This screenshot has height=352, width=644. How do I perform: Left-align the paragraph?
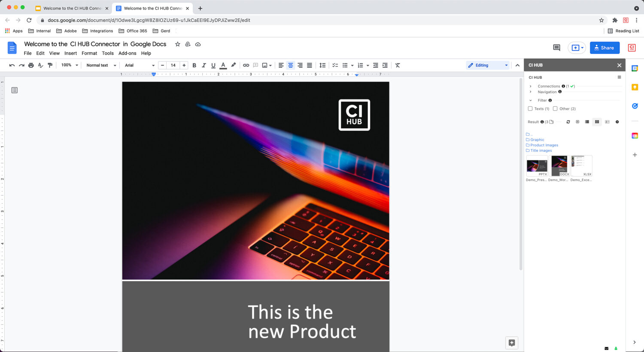281,65
